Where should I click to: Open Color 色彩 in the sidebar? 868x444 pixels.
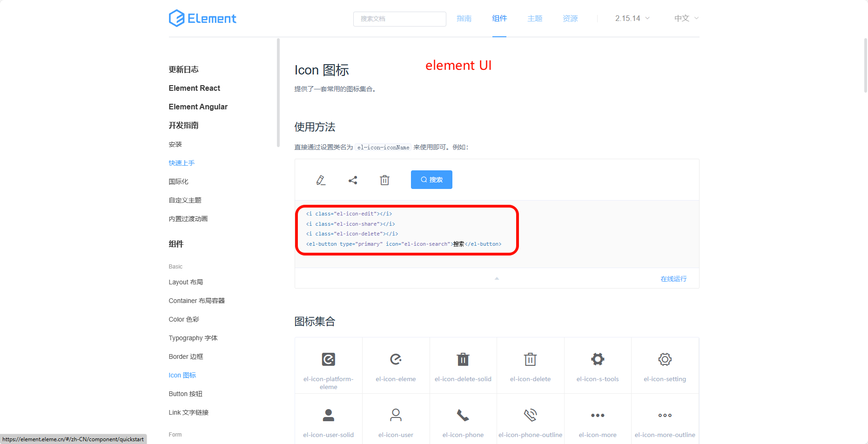pos(184,319)
